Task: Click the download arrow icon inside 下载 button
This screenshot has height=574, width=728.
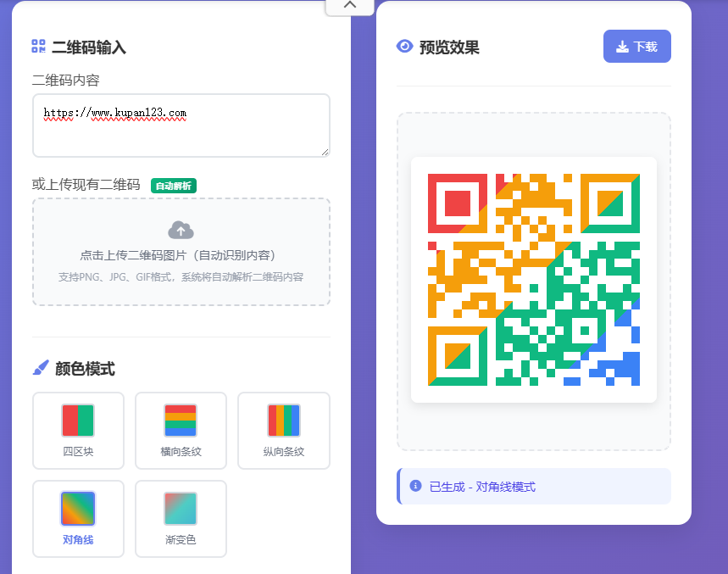Action: tap(621, 46)
